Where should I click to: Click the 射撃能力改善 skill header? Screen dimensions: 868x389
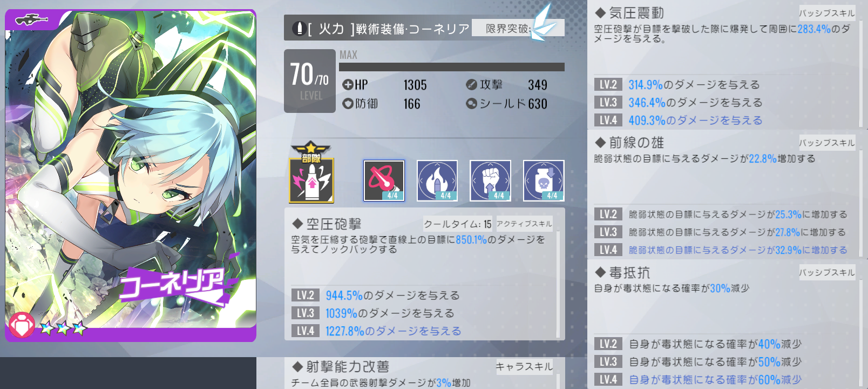348,367
